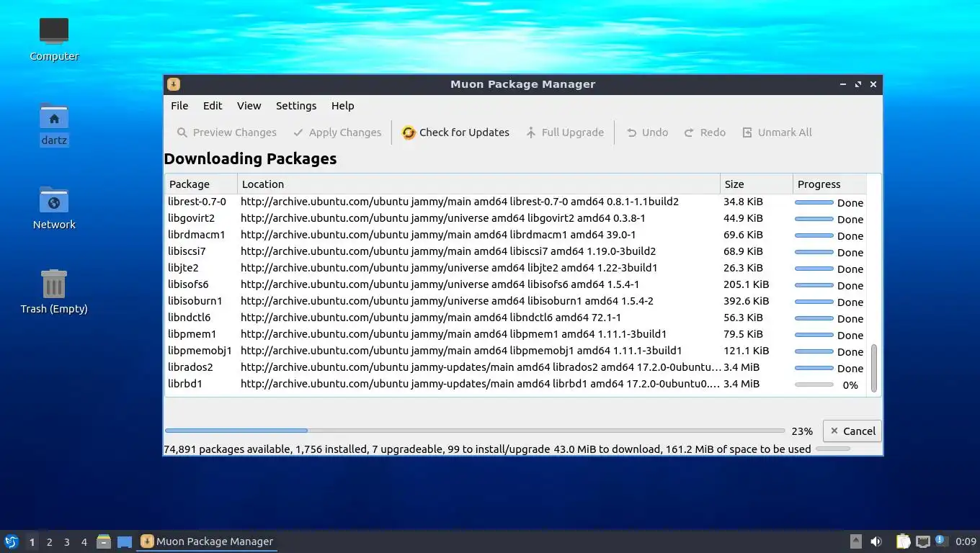Image resolution: width=980 pixels, height=553 pixels.
Task: Select the dartz home folder icon
Action: [54, 123]
